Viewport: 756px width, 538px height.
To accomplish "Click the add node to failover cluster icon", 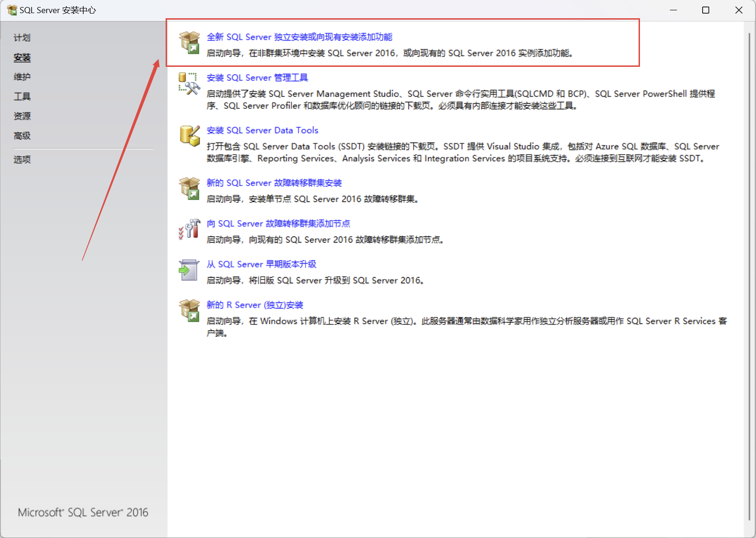I will point(189,229).
